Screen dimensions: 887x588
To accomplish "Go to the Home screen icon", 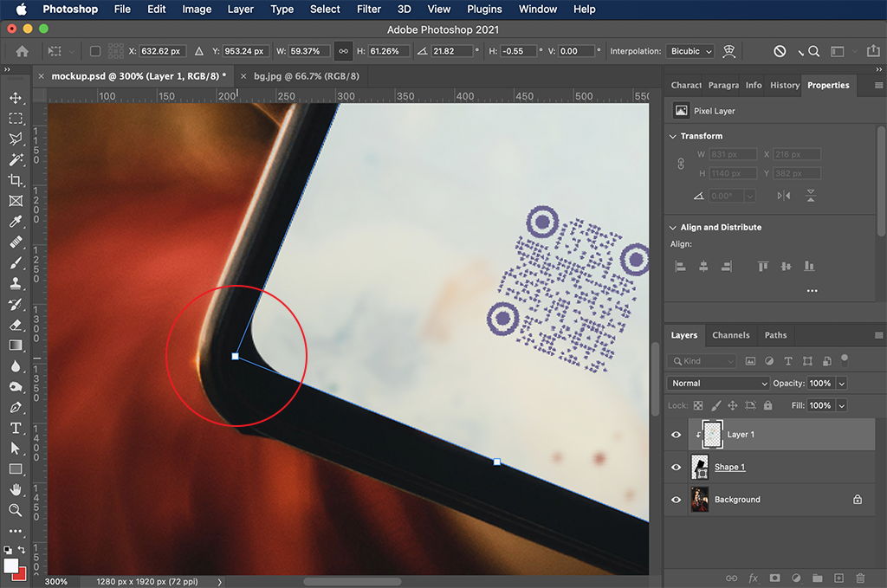I will coord(22,51).
